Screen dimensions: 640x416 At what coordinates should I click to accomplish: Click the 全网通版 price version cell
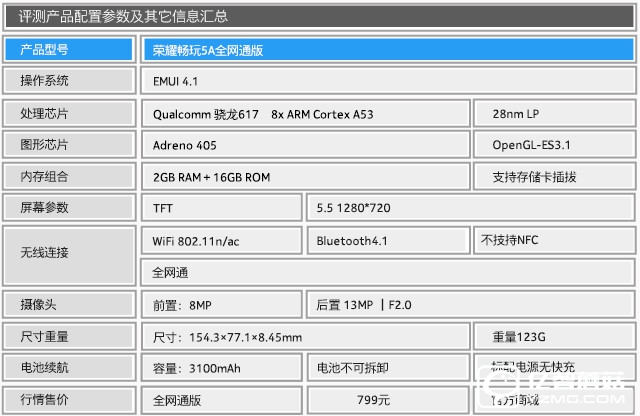pyautogui.click(x=222, y=400)
